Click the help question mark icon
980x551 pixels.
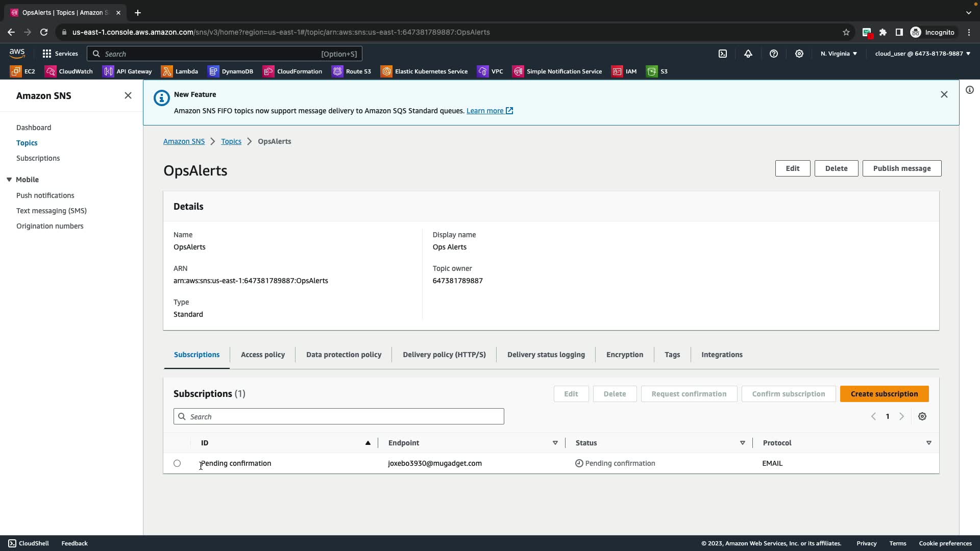click(x=774, y=54)
